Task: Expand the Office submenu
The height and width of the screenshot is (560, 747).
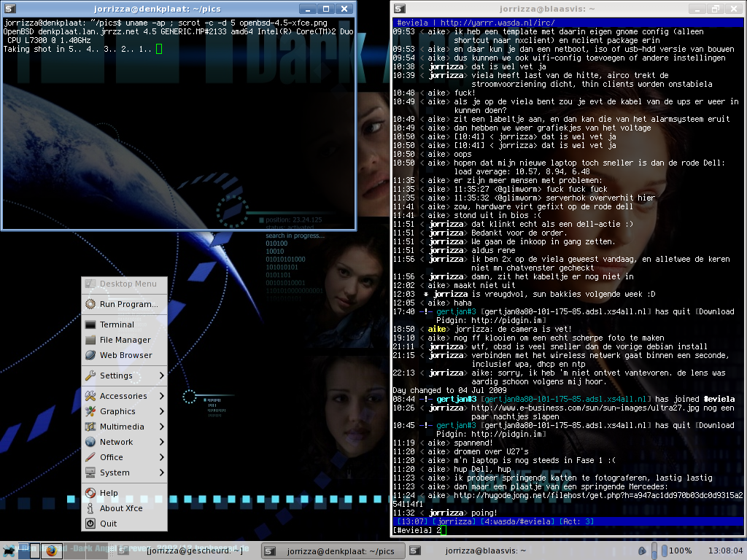Action: 124,457
